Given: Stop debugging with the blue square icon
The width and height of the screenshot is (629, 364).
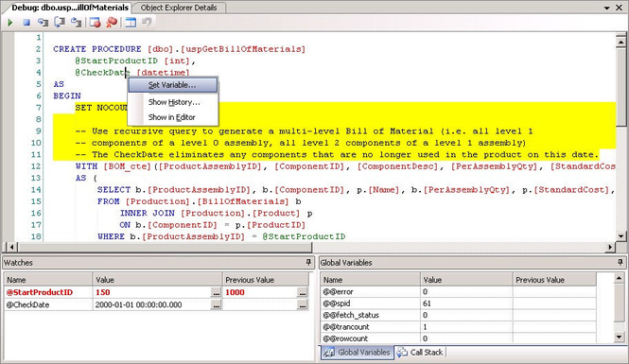Looking at the screenshot, I should [26, 23].
